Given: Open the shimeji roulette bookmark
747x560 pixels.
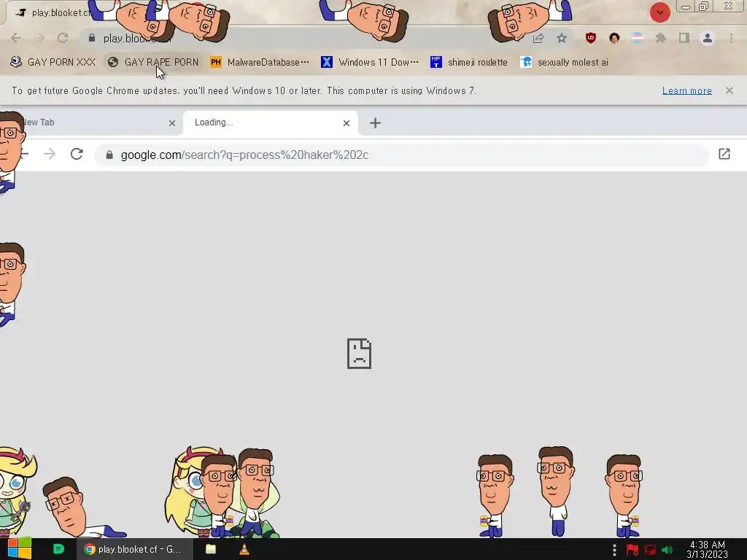Looking at the screenshot, I should click(469, 62).
